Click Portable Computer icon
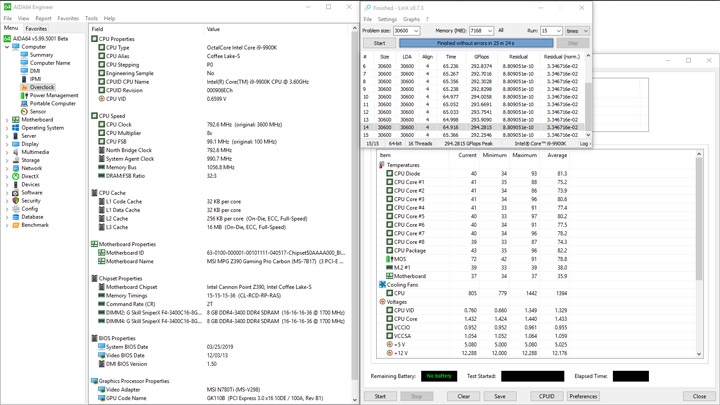 click(x=24, y=103)
